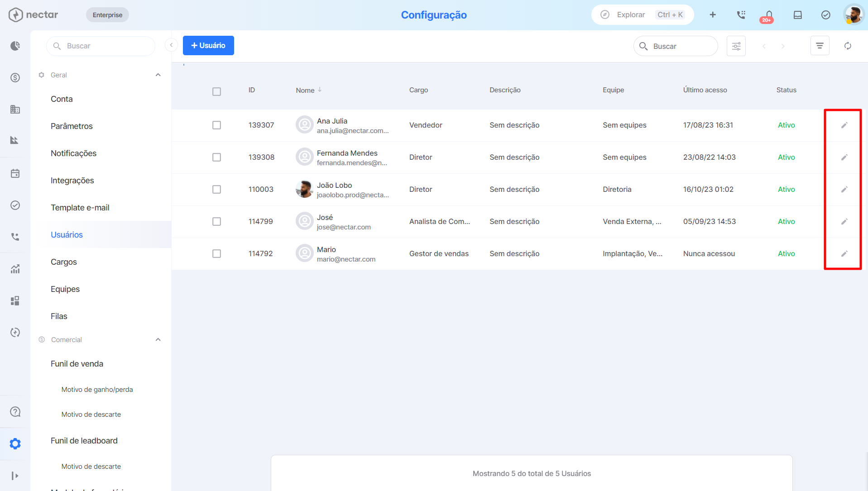Collapse the Geral section chevron
868x491 pixels.
[158, 75]
